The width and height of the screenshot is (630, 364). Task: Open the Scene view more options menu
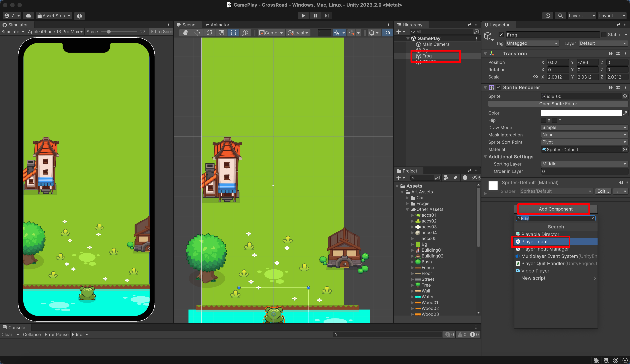point(388,24)
